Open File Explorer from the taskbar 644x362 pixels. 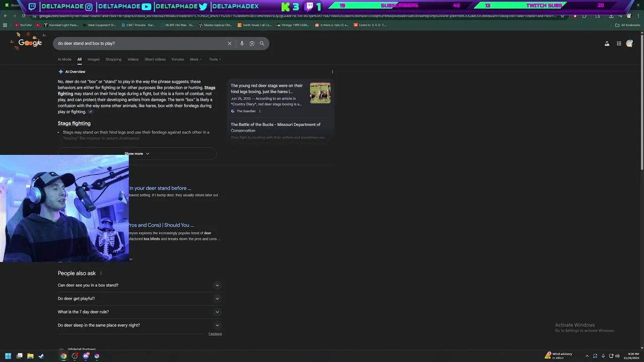tap(30, 356)
